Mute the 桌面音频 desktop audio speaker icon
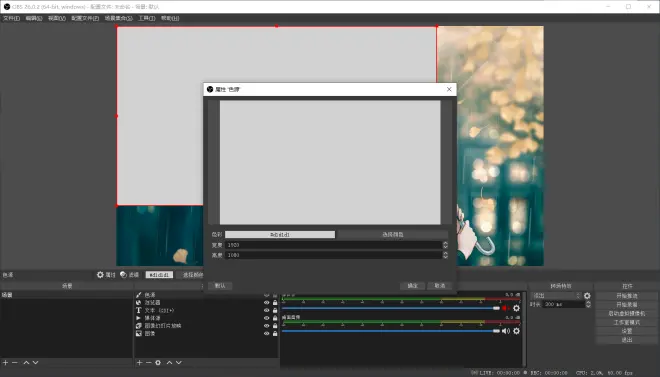660x377 pixels. coord(506,331)
